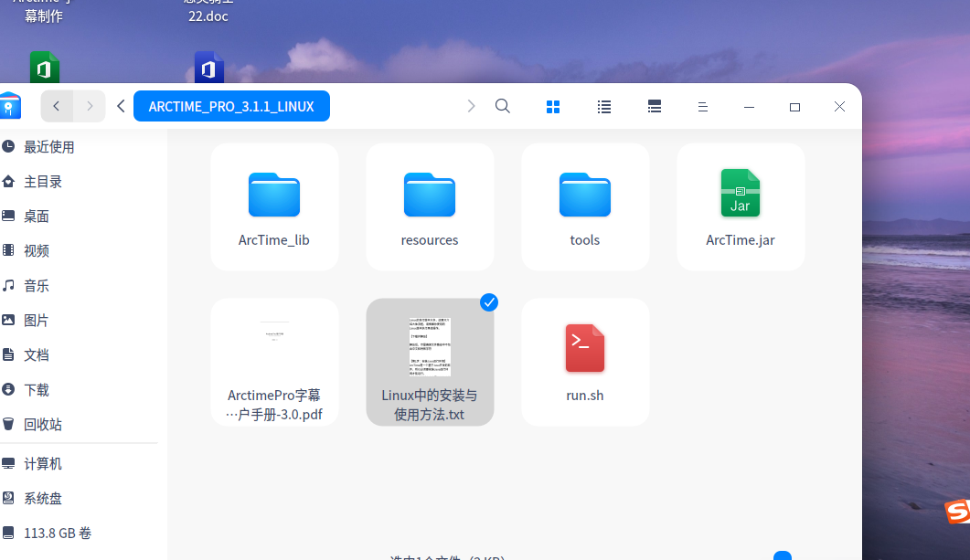Click the run.sh file name label
This screenshot has height=560, width=970.
[584, 395]
